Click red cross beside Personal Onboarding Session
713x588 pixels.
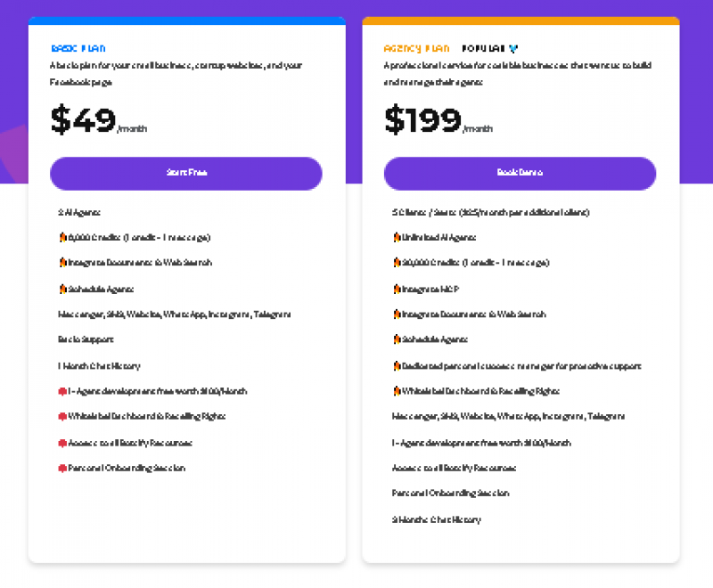61,468
